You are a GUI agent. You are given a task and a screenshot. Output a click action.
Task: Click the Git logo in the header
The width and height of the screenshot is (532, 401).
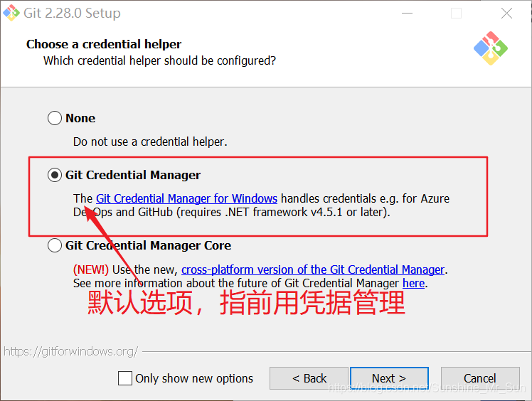pos(490,48)
